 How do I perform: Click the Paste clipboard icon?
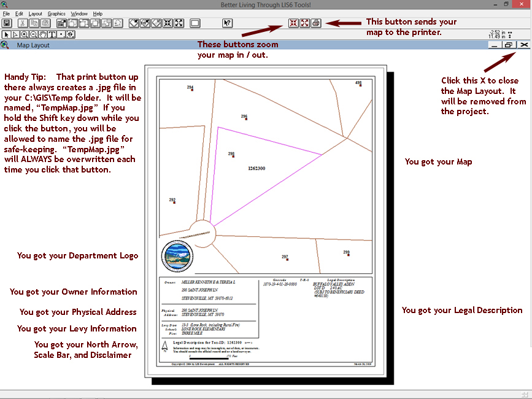point(45,23)
